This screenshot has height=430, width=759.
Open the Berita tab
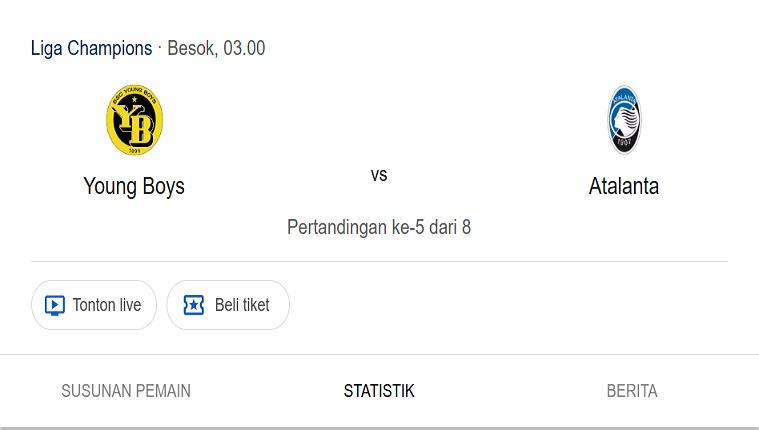coord(632,391)
